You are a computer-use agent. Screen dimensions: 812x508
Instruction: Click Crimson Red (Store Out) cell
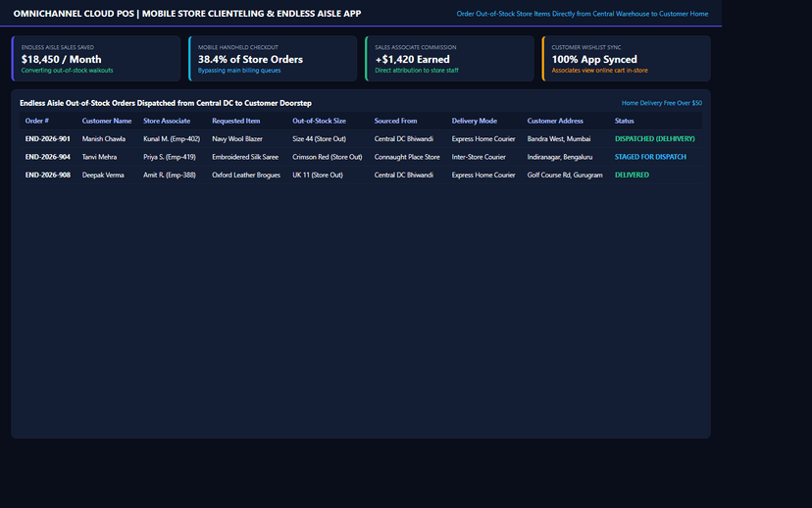pyautogui.click(x=328, y=157)
